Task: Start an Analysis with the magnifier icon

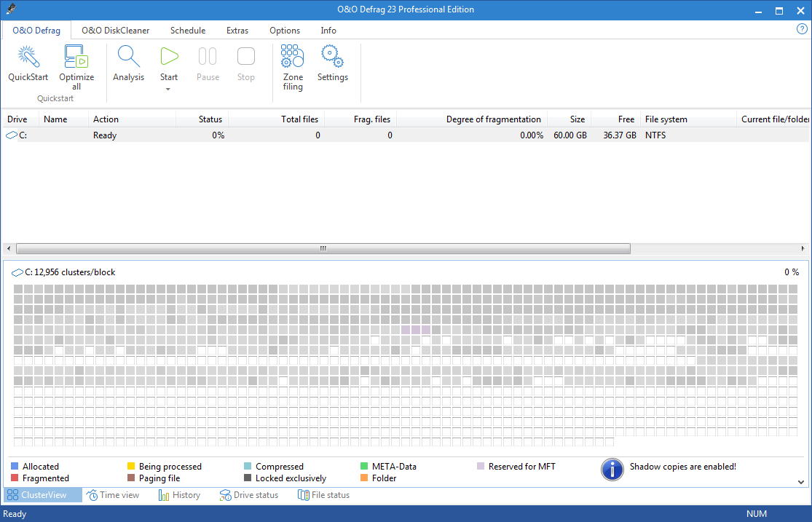Action: (128, 57)
